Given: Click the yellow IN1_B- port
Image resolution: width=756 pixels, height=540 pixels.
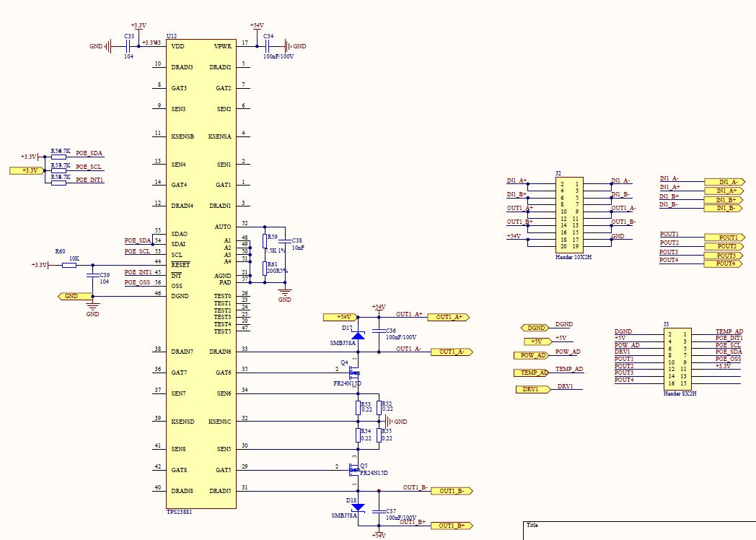Looking at the screenshot, I should point(724,208).
